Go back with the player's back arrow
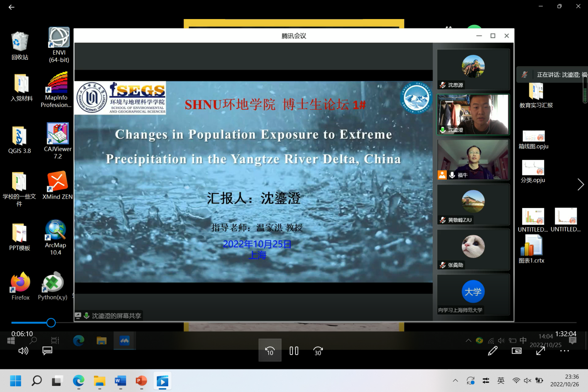Image resolution: width=588 pixels, height=392 pixels. click(11, 7)
